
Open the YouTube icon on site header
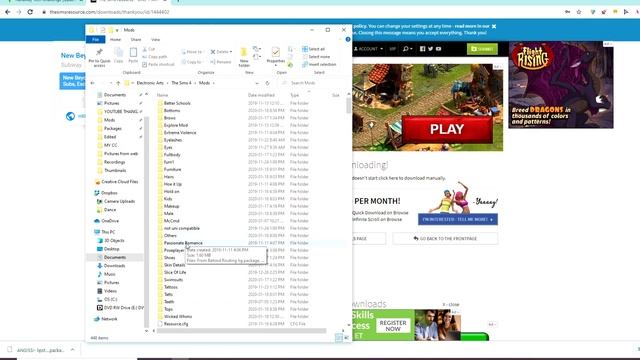pos(438,49)
